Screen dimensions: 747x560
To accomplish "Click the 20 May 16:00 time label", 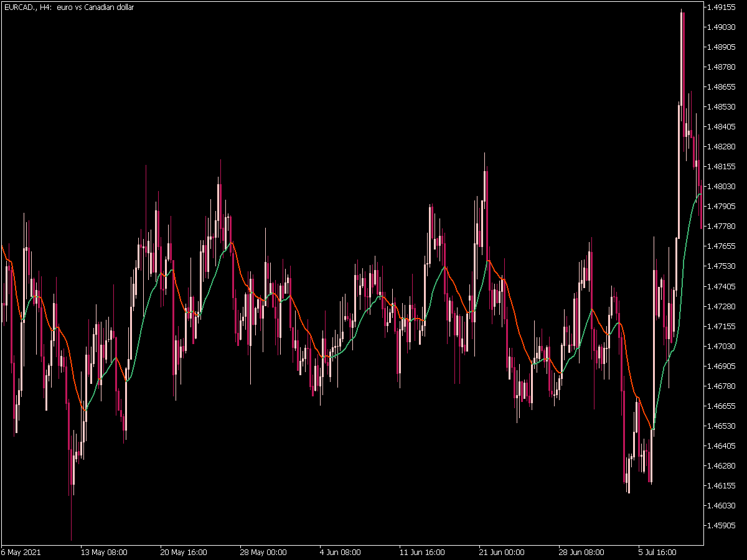I will [x=184, y=552].
